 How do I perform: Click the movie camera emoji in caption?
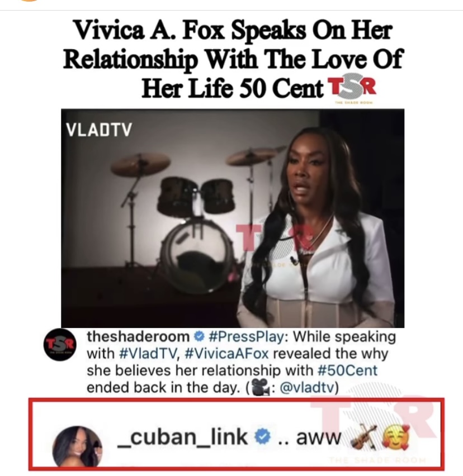click(x=260, y=388)
